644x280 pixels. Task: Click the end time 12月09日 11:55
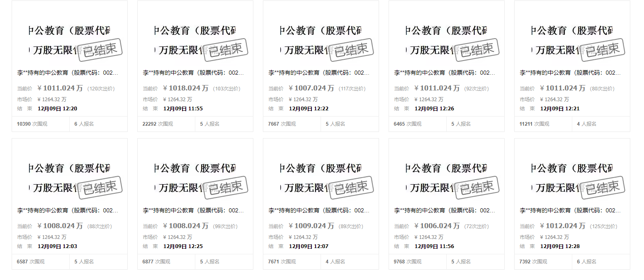click(183, 109)
